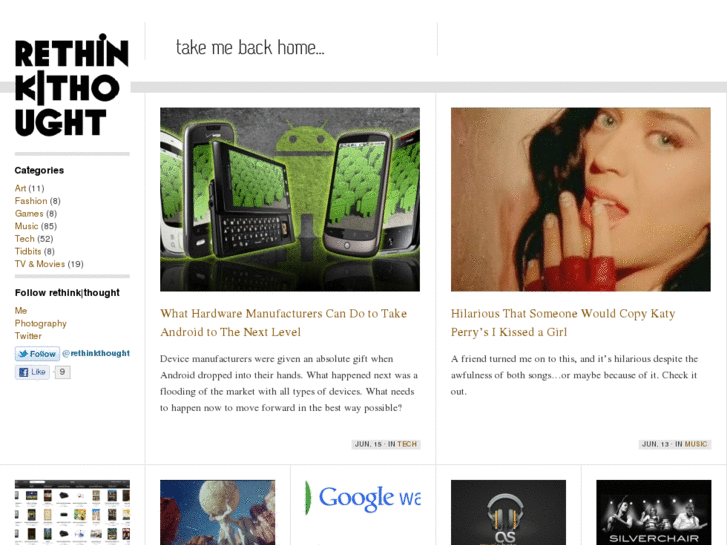
Task: Click the Photography link in sidebar
Action: pos(40,323)
